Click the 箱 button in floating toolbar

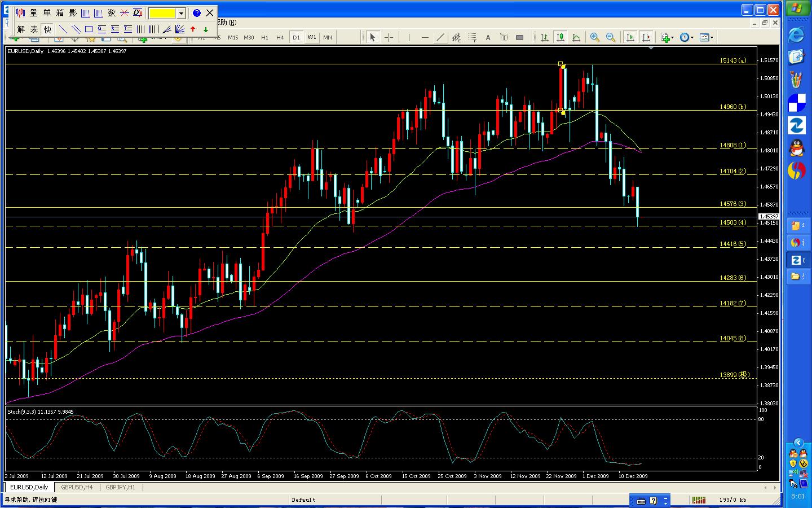click(60, 13)
